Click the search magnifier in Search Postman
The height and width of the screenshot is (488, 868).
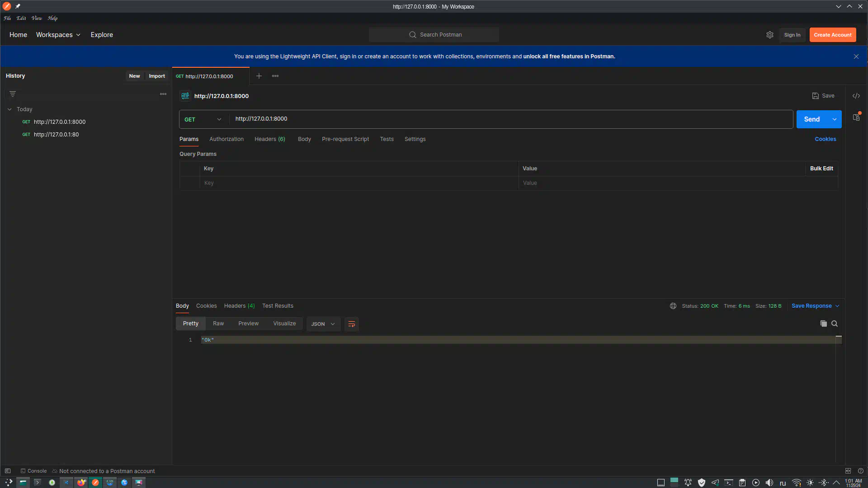(x=412, y=35)
